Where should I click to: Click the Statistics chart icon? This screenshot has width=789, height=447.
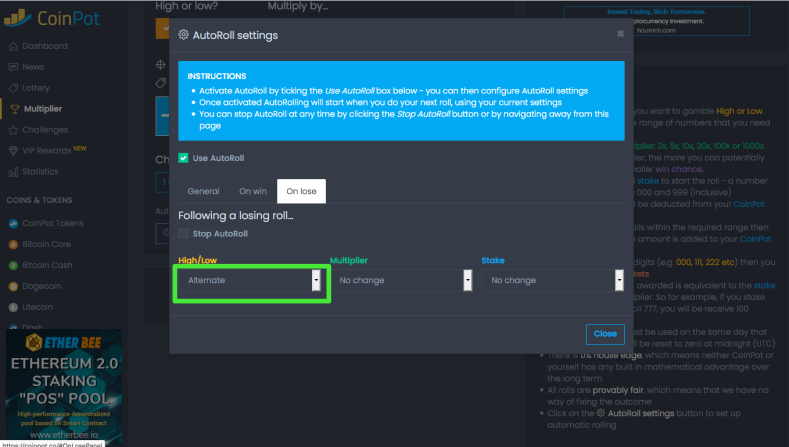(x=14, y=172)
